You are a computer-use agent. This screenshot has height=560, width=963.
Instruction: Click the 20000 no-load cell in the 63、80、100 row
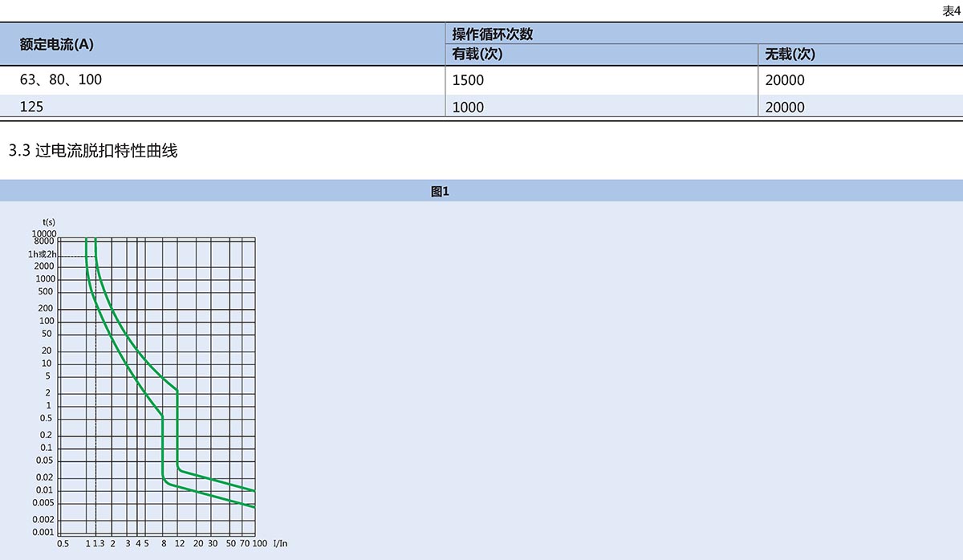[x=784, y=80]
